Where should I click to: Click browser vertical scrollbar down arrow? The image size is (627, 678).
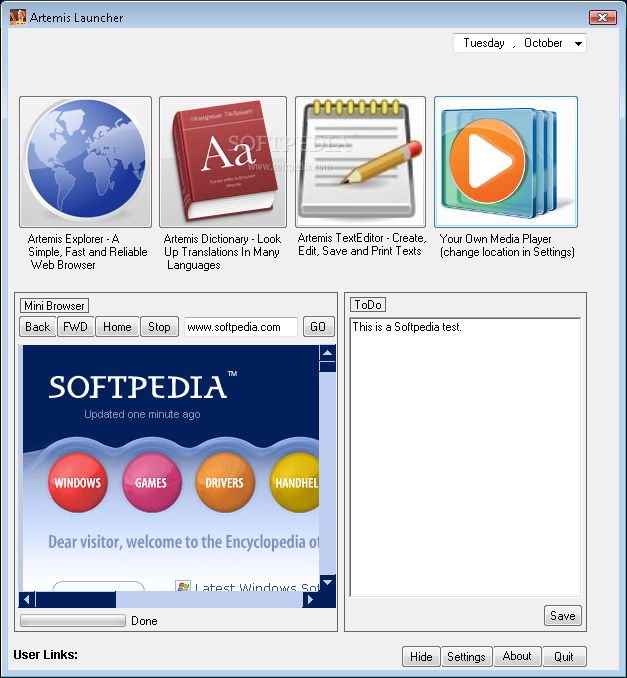tap(327, 582)
